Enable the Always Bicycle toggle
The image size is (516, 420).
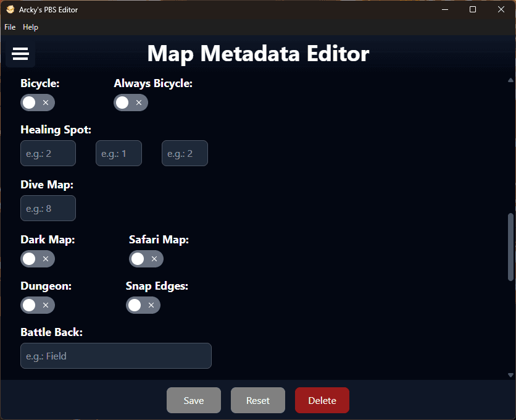[131, 103]
